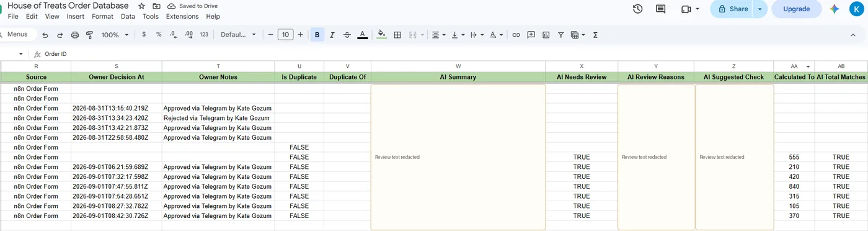Open column AA header dropdown arrow
The width and height of the screenshot is (868, 231).
tap(808, 66)
